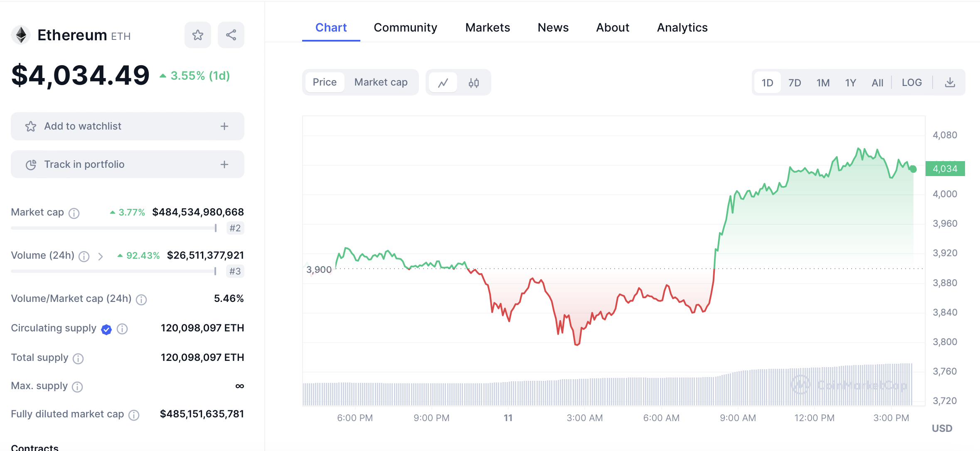980x451 pixels.
Task: Click info icon next to Total supply
Action: click(x=78, y=358)
